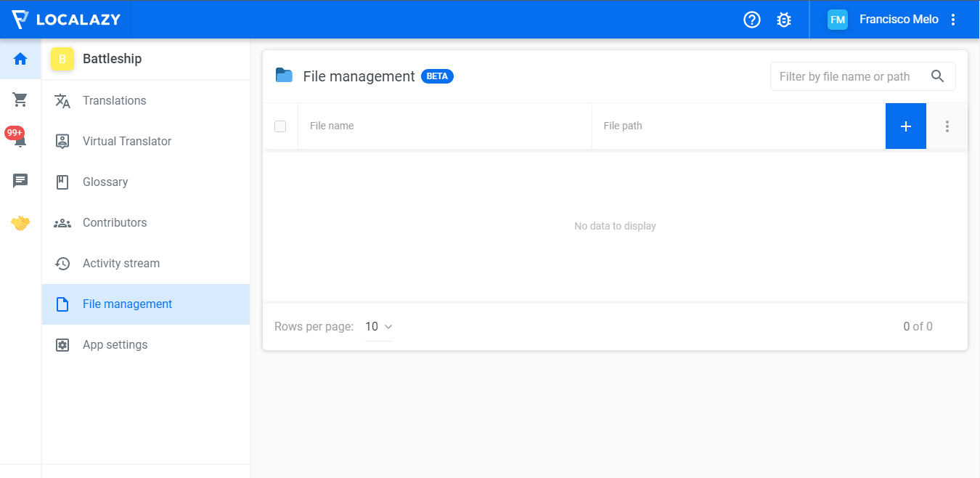Open the table options three-dot menu
Screen dimensions: 980x478
947,126
